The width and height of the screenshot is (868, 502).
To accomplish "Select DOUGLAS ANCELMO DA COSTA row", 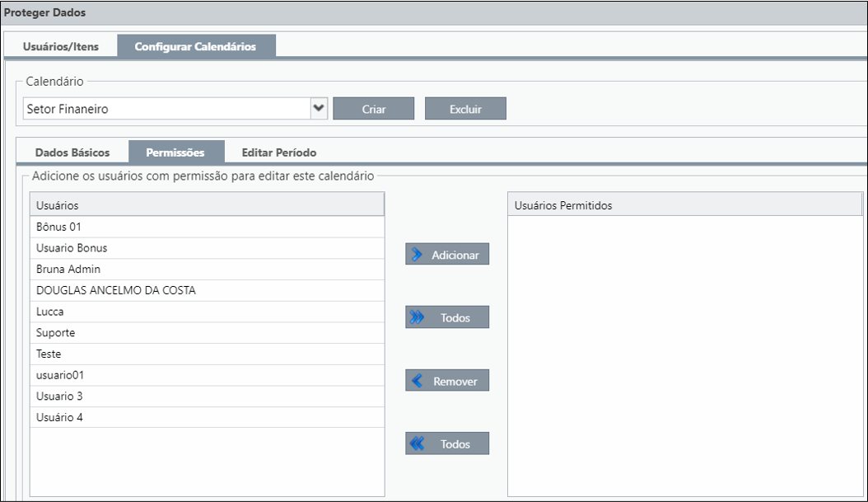I will tap(207, 290).
